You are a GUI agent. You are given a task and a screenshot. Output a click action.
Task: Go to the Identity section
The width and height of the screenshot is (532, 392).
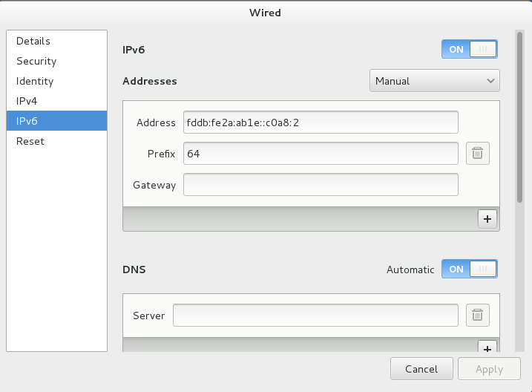pyautogui.click(x=56, y=81)
